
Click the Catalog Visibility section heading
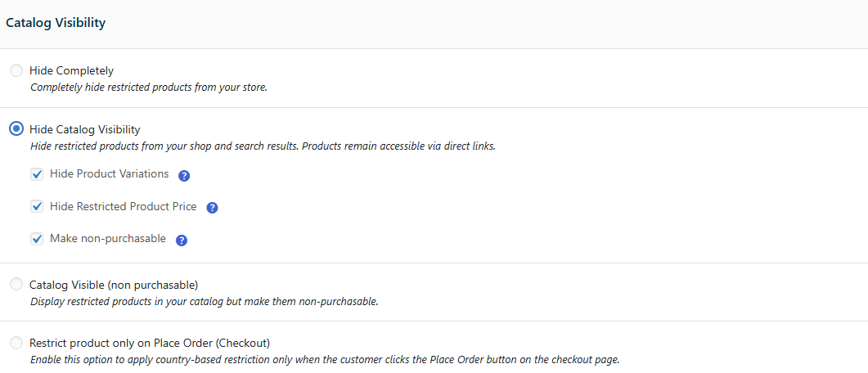click(56, 23)
